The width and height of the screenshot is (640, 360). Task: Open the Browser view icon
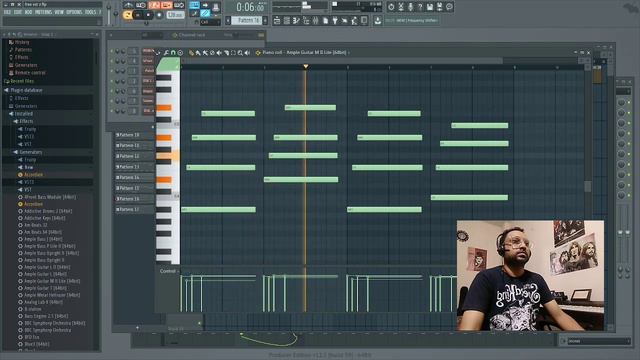coord(305,20)
